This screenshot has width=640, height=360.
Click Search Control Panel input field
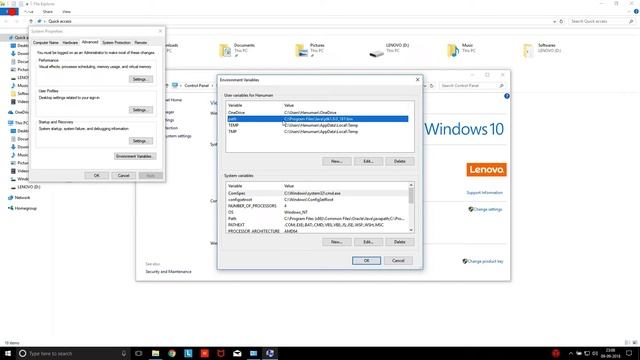pos(472,86)
